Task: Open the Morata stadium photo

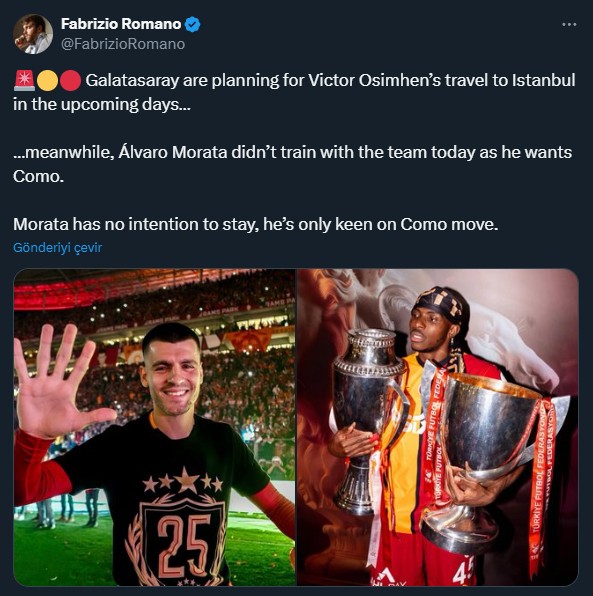Action: click(x=154, y=427)
